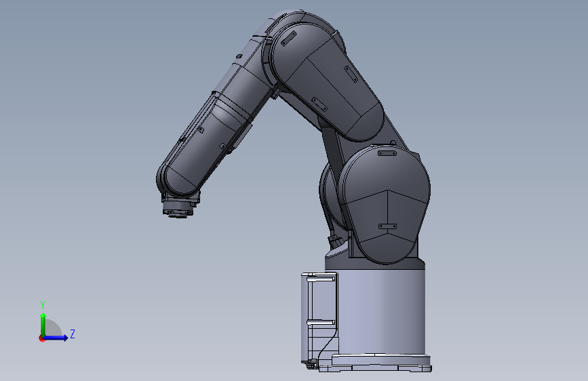Click the blue Z axis arrow of the triad
The height and width of the screenshot is (381, 588).
point(56,338)
